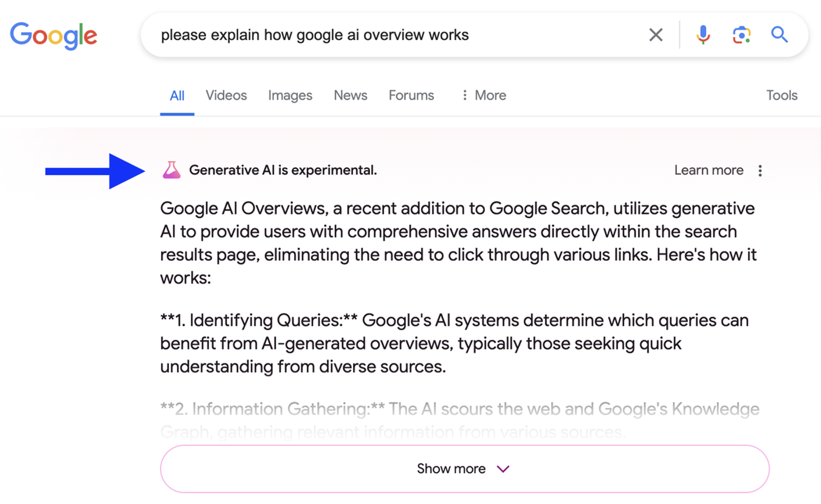Image resolution: width=821 pixels, height=504 pixels.
Task: Click the Google logo to go home
Action: [53, 35]
